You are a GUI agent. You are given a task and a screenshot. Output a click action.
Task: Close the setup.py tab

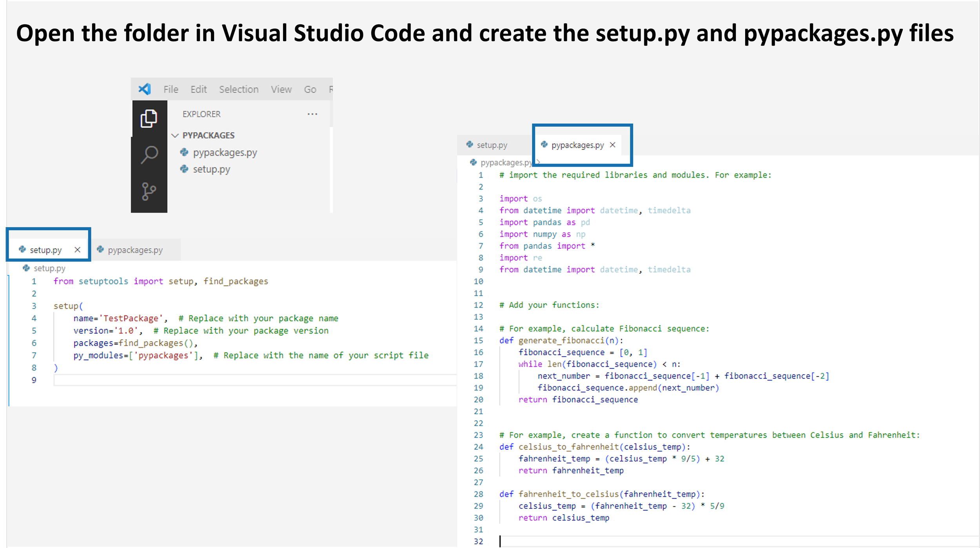77,249
